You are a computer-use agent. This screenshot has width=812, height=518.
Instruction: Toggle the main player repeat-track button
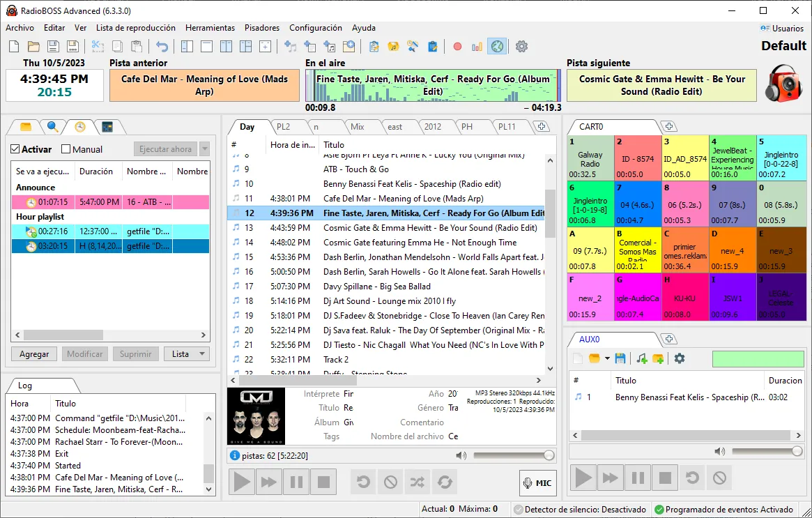pos(364,482)
